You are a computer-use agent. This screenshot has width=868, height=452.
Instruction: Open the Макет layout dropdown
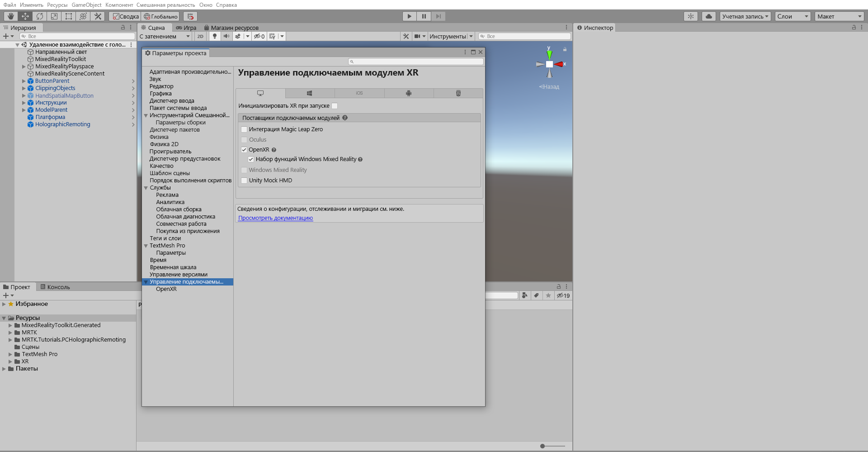pyautogui.click(x=840, y=16)
